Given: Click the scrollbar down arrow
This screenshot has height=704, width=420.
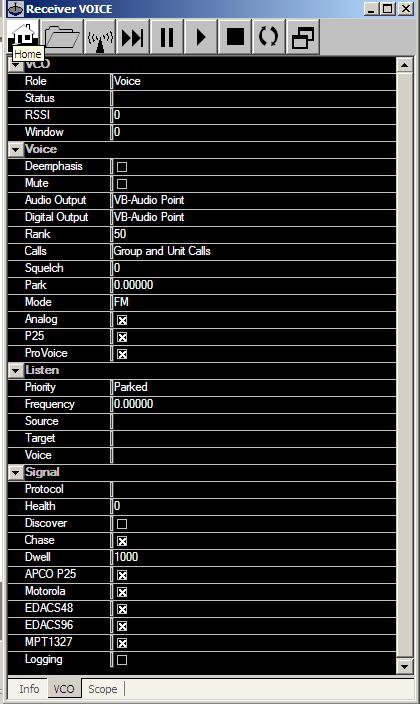Looking at the screenshot, I should [x=404, y=667].
